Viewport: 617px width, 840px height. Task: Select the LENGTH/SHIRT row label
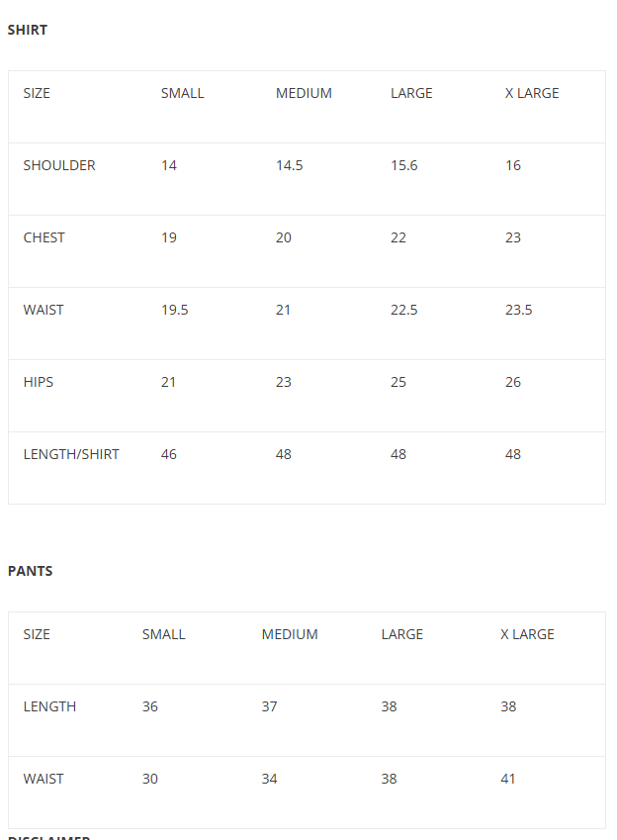71,454
